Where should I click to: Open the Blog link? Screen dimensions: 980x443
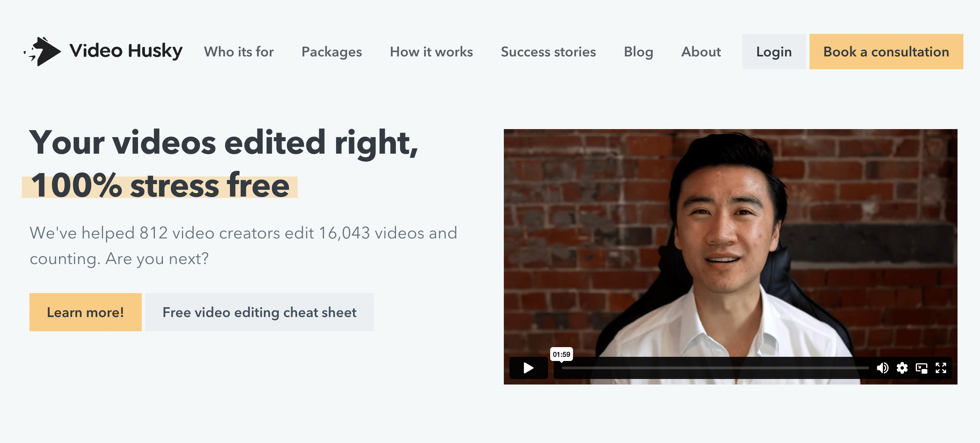tap(638, 52)
